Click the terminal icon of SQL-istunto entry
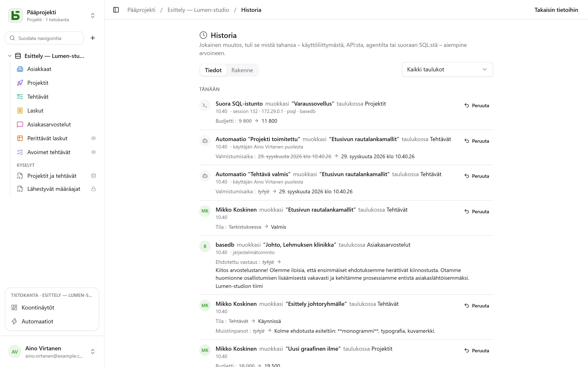The image size is (588, 367). click(205, 105)
